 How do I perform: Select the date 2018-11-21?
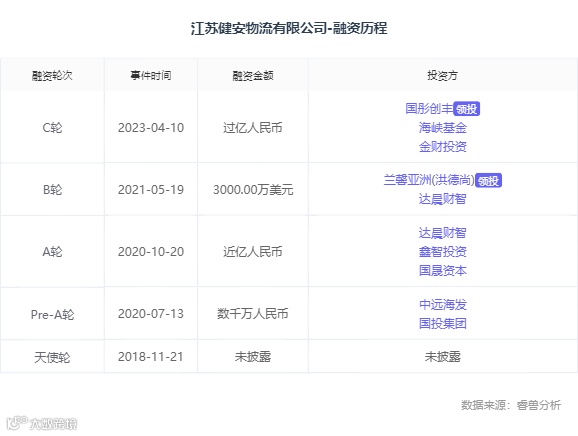pos(151,357)
